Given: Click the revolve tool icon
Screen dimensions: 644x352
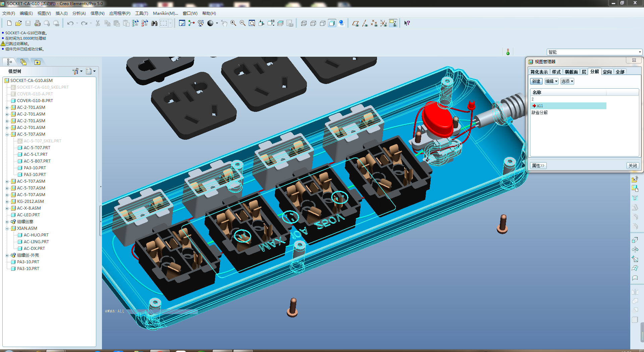Looking at the screenshot, I should pos(635,249).
